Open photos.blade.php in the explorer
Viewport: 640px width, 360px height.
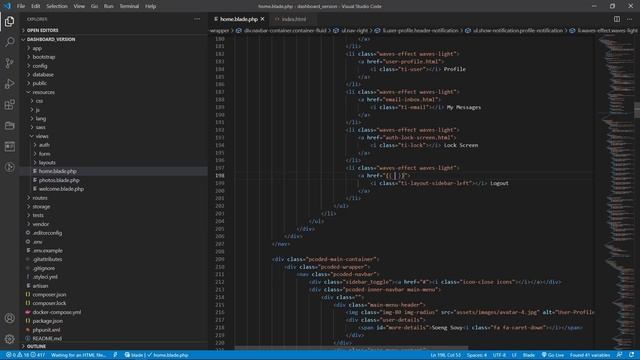[59, 180]
